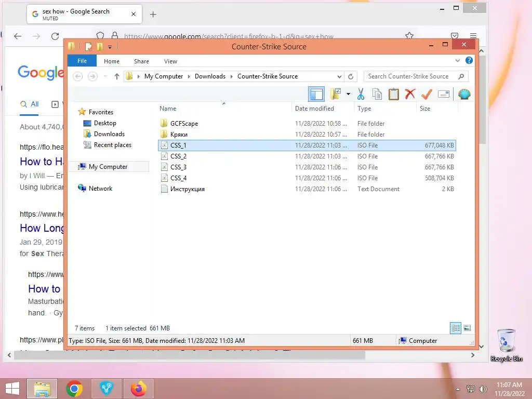
Task: Toggle the navigation pane layout button
Action: pos(316,94)
